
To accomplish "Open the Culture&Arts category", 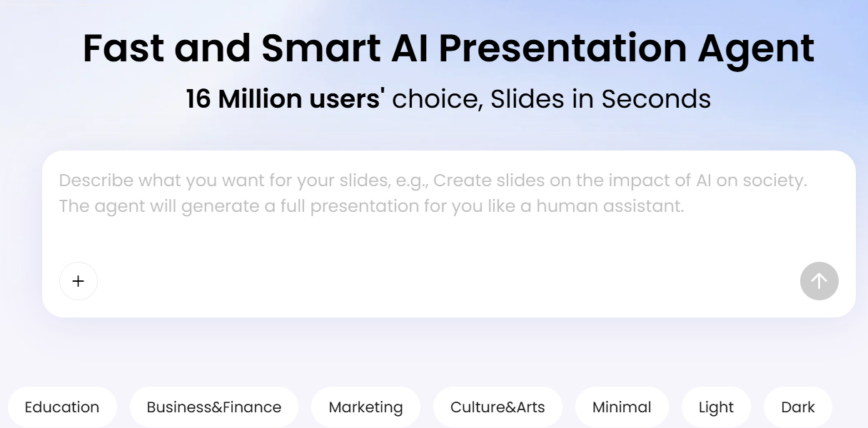I will [x=498, y=407].
